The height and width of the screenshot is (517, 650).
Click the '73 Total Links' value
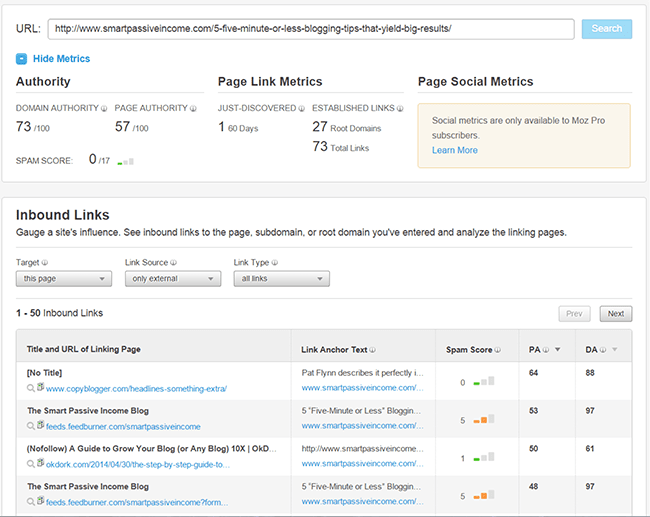tap(340, 147)
